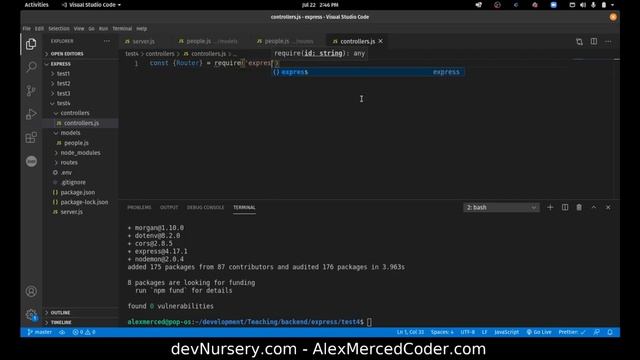This screenshot has height=360, width=640.
Task: Open the Edit menu
Action: click(x=39, y=29)
